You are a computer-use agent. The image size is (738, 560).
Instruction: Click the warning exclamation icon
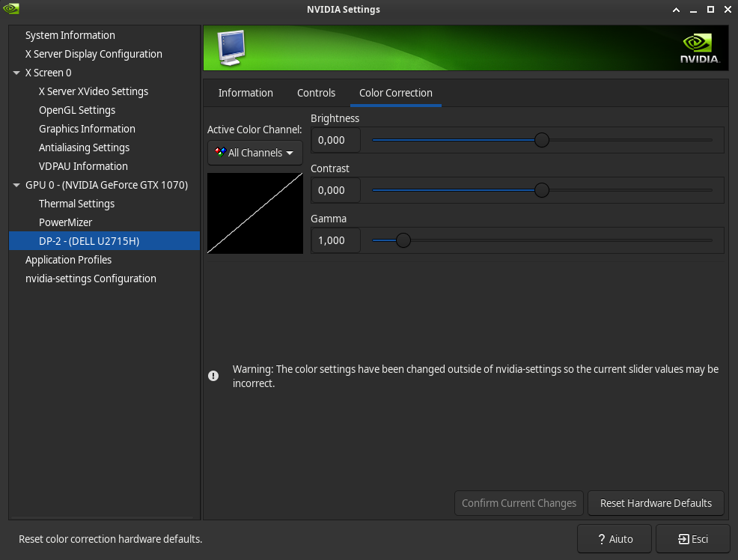pos(213,376)
